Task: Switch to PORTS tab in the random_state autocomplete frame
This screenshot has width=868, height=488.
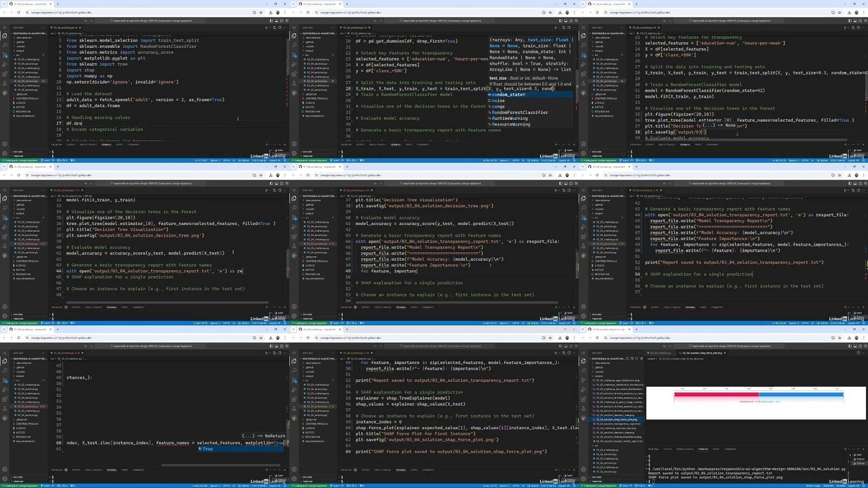Action: 409,144
